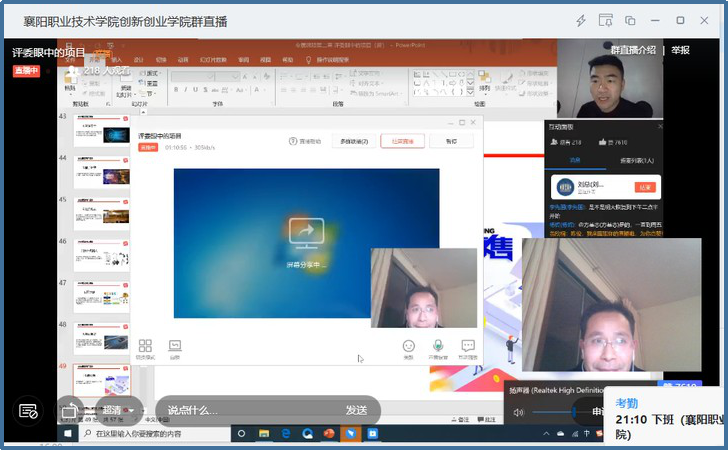Select slide 44 thumbnail in PowerPoint
The image size is (728, 450).
102,172
